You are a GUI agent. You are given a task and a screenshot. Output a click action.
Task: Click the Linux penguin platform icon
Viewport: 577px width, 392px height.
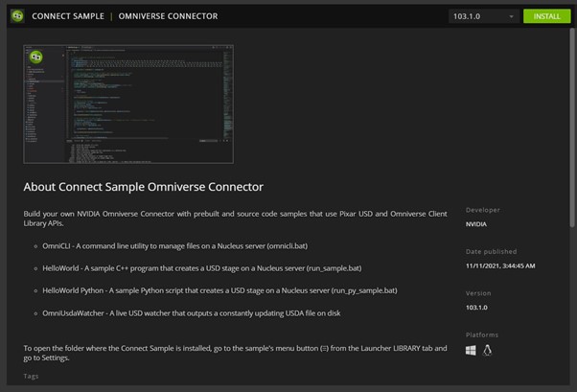(487, 351)
